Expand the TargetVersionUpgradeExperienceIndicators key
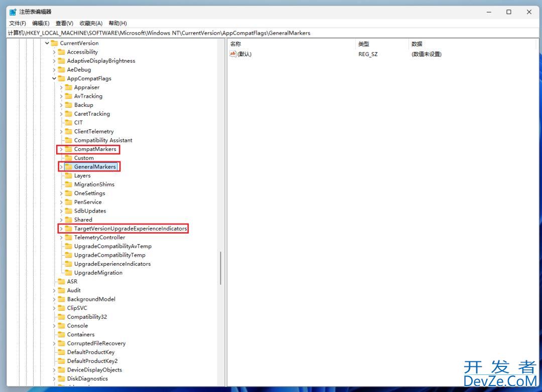542x392 pixels. (x=61, y=229)
